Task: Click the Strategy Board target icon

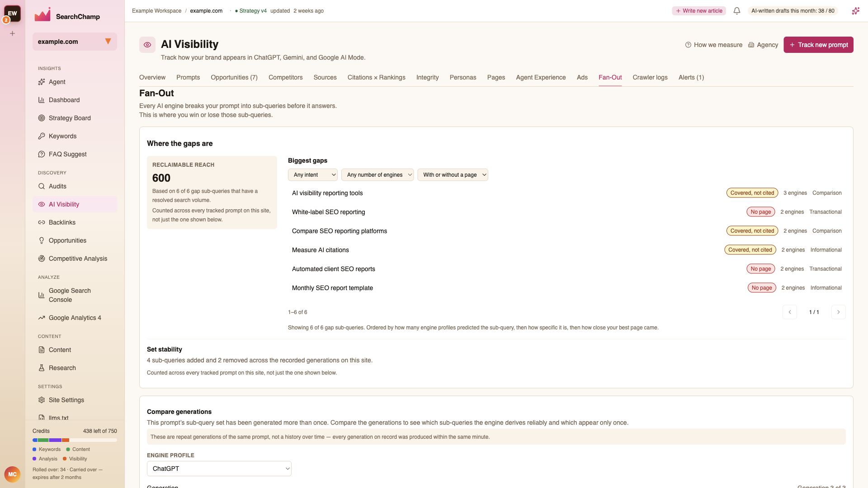Action: 42,118
